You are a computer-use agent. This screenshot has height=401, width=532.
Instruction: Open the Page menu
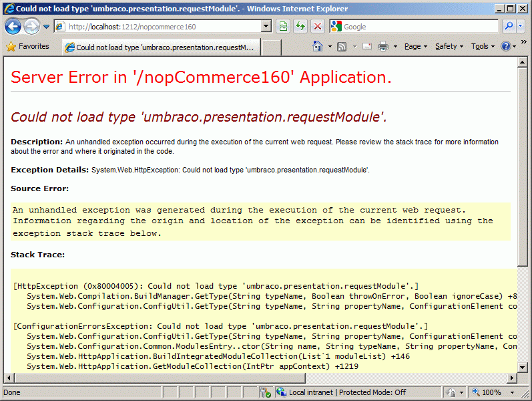416,46
